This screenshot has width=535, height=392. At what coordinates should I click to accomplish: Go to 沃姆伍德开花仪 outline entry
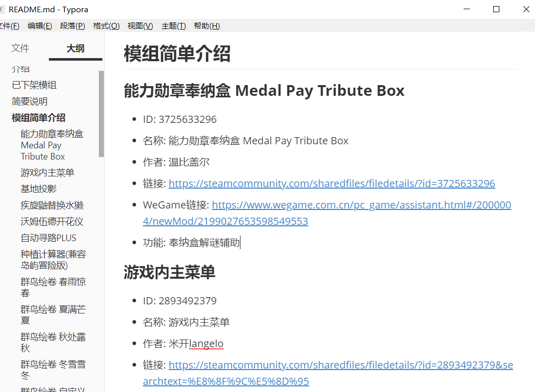[x=52, y=222]
